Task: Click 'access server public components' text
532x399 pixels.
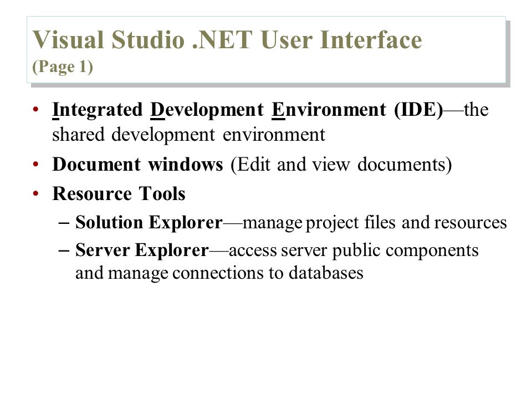Action: [x=354, y=250]
